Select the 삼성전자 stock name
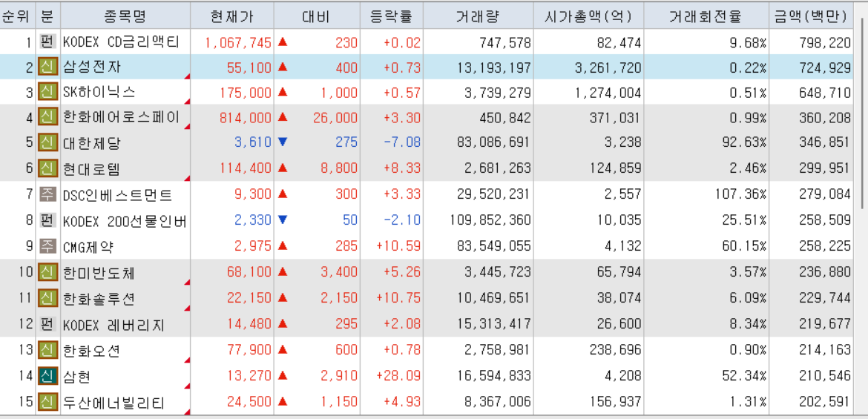The height and width of the screenshot is (419, 868). (x=92, y=67)
